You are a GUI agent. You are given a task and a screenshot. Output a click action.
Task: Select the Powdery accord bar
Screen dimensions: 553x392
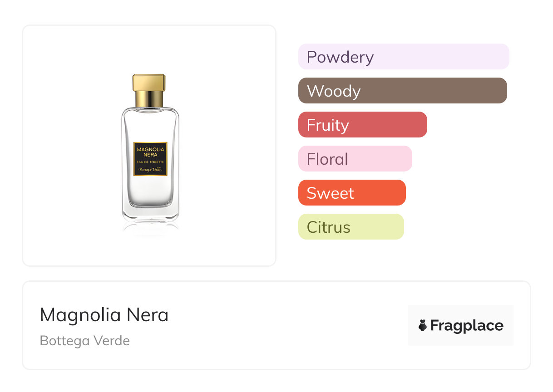pyautogui.click(x=403, y=57)
